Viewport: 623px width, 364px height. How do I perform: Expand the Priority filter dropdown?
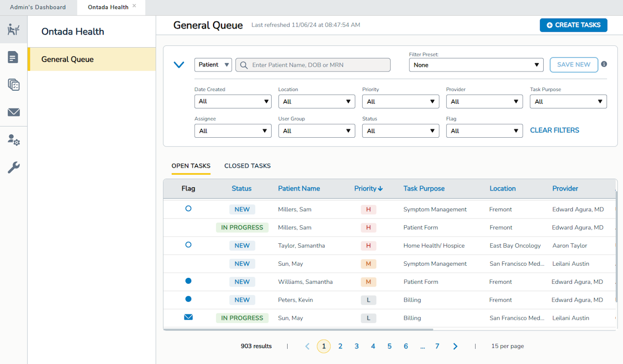pos(401,102)
